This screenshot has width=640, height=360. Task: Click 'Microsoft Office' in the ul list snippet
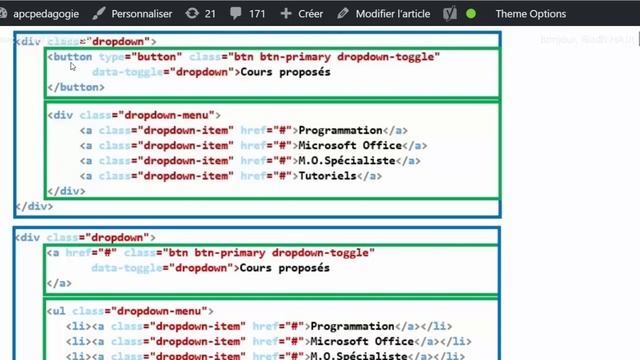(362, 342)
